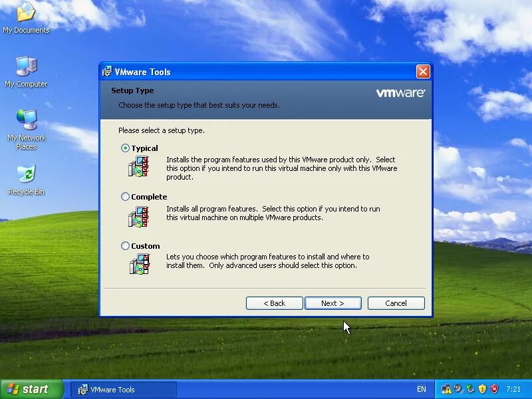The height and width of the screenshot is (399, 532).
Task: Click the EN language indicator
Action: tap(422, 389)
